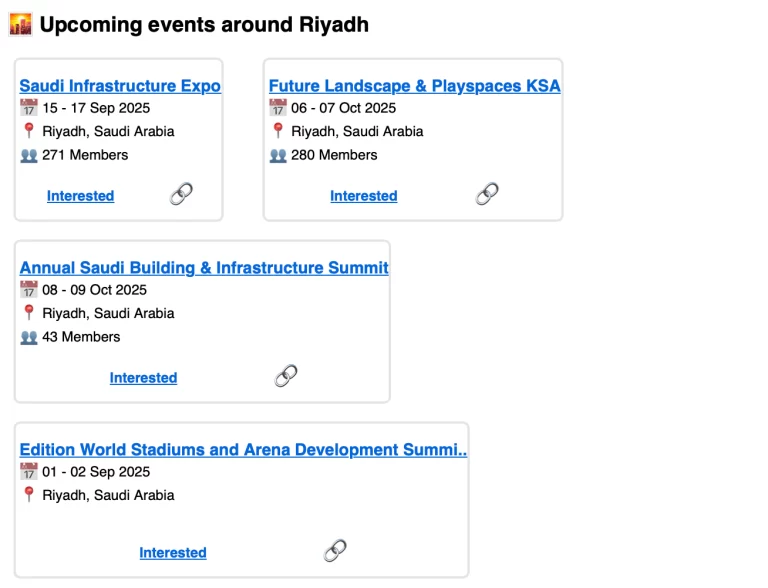The image size is (768, 588).
Task: Open Edition World Stadiums and Arena Development Summit
Action: 243,450
